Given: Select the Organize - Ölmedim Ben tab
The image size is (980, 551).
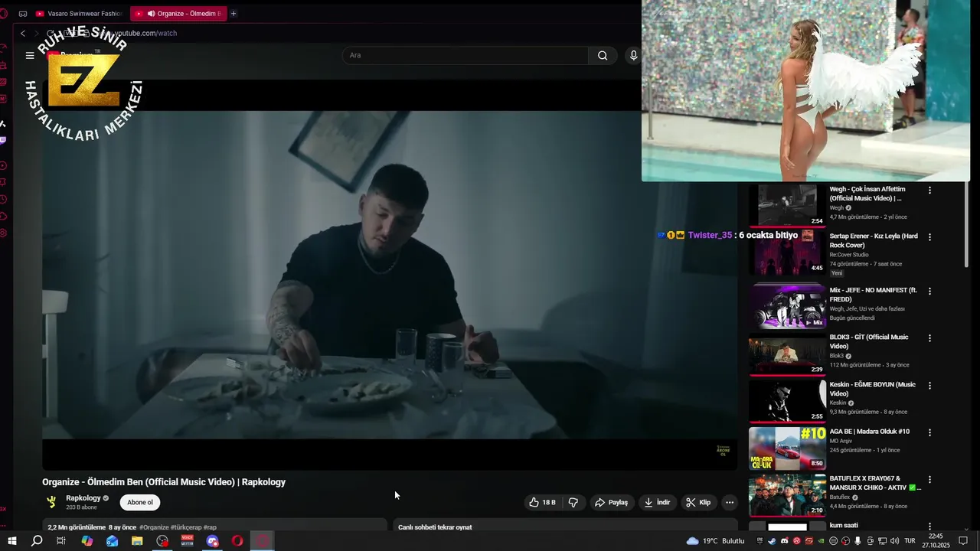Looking at the screenshot, I should 178,13.
